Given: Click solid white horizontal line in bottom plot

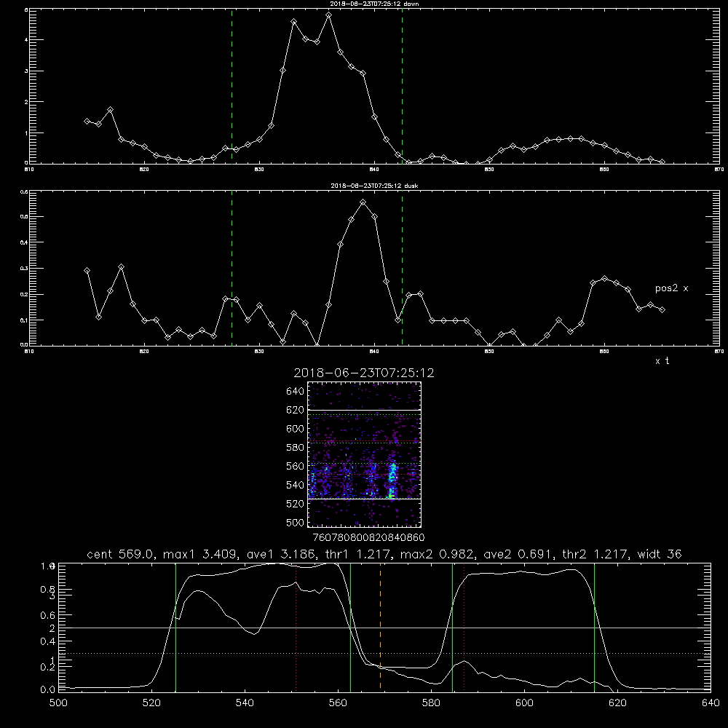Looking at the screenshot, I should (x=384, y=628).
